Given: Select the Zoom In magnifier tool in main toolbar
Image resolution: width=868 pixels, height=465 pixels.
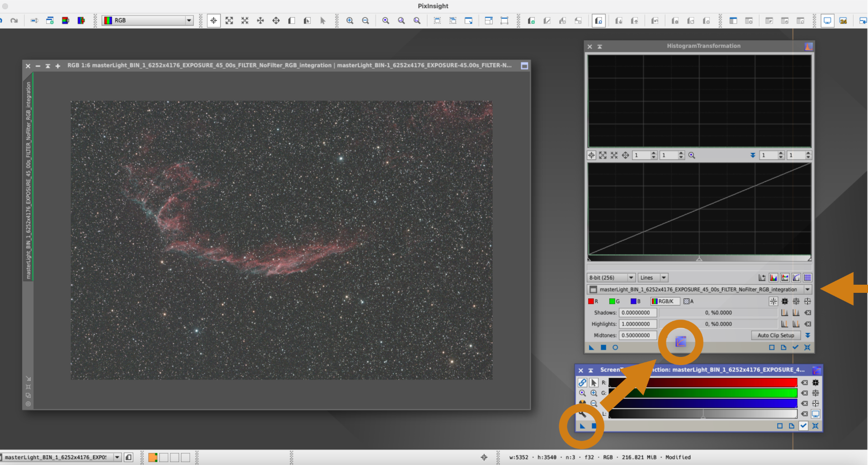Looking at the screenshot, I should pos(350,20).
